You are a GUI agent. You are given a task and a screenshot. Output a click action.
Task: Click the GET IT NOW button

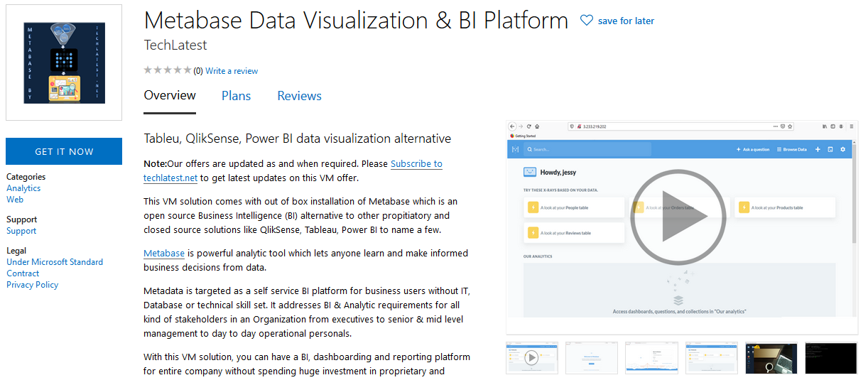[x=64, y=151]
